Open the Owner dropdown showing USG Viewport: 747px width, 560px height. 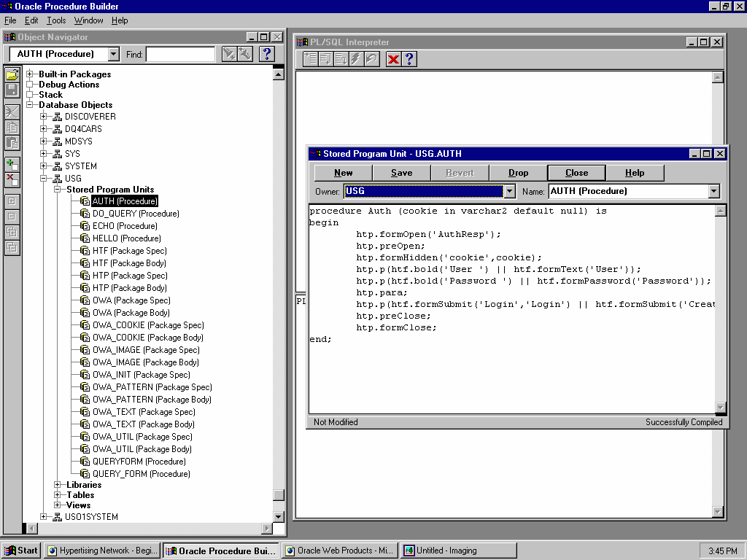point(509,191)
